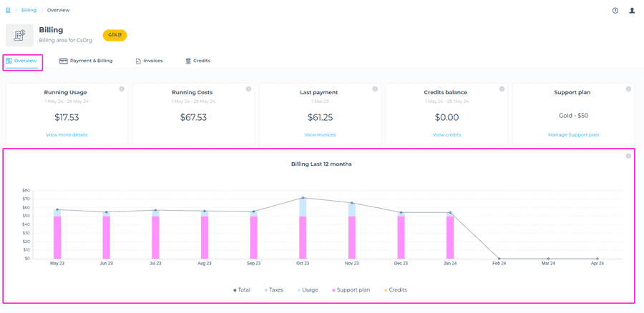Open the help question mark icon
The height and width of the screenshot is (313, 644).
[x=615, y=11]
